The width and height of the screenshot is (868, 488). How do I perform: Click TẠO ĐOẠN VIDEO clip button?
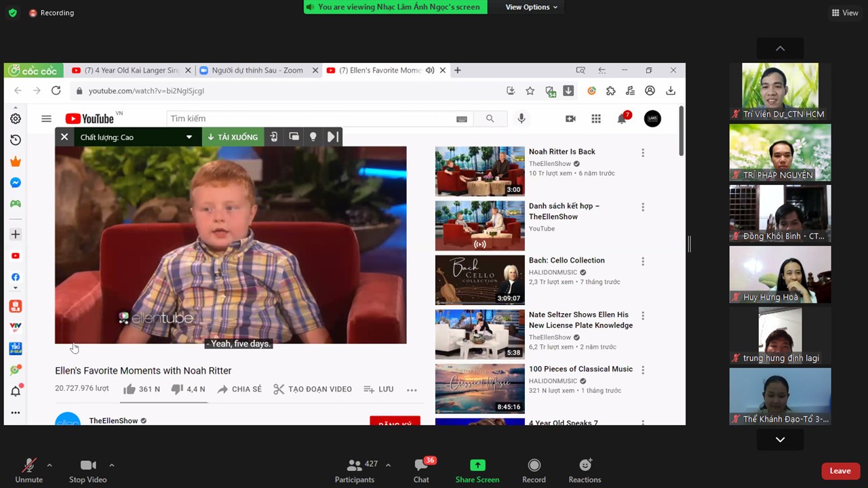point(313,389)
